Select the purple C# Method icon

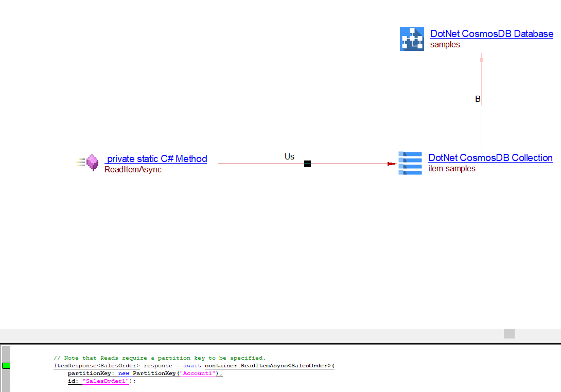(92, 163)
